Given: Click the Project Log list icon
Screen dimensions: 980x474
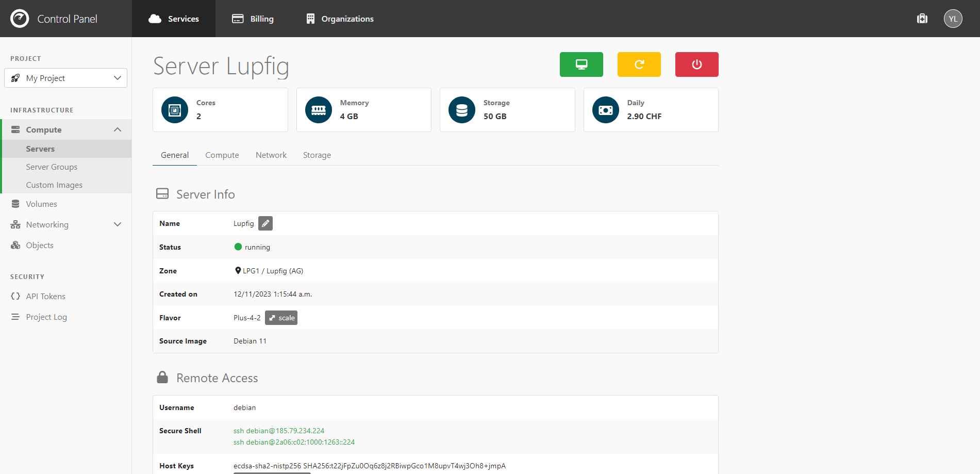Looking at the screenshot, I should click(15, 317).
